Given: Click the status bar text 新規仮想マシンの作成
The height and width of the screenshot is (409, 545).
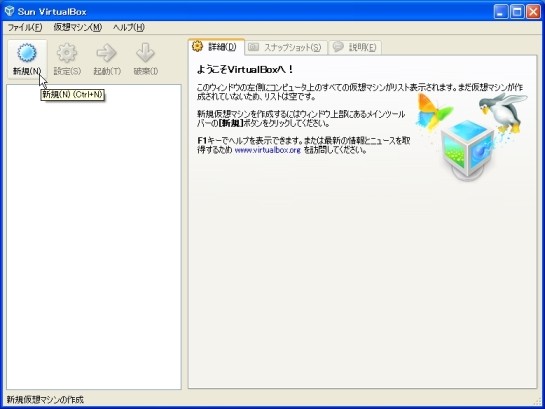Looking at the screenshot, I should (45, 400).
